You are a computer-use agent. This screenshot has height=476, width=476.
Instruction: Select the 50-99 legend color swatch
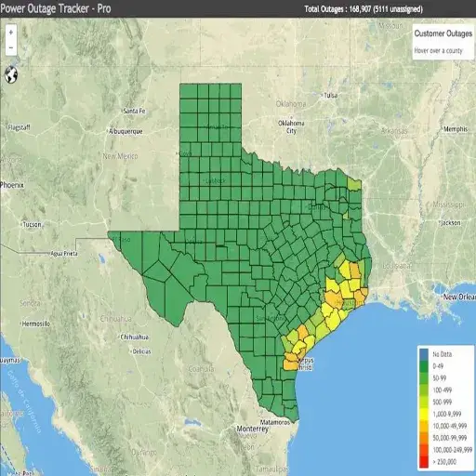point(424,378)
